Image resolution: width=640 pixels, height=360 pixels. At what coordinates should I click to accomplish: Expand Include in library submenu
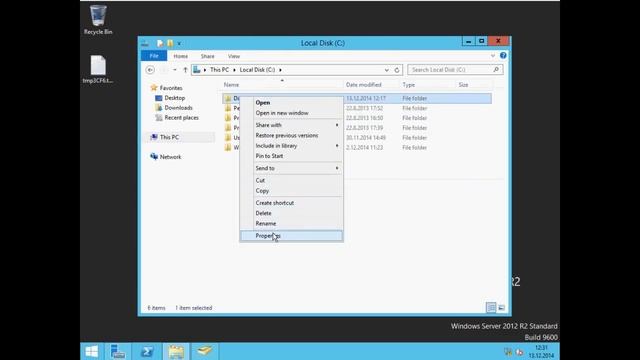coord(337,146)
